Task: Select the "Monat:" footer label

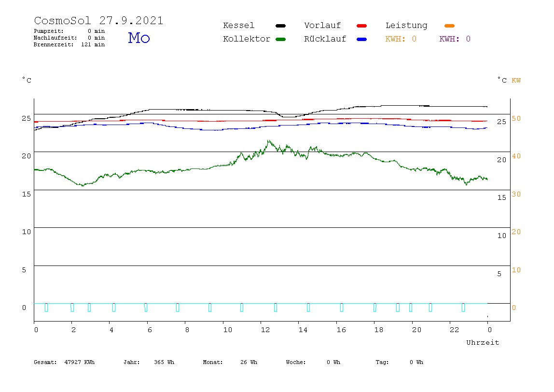Action: (x=213, y=362)
